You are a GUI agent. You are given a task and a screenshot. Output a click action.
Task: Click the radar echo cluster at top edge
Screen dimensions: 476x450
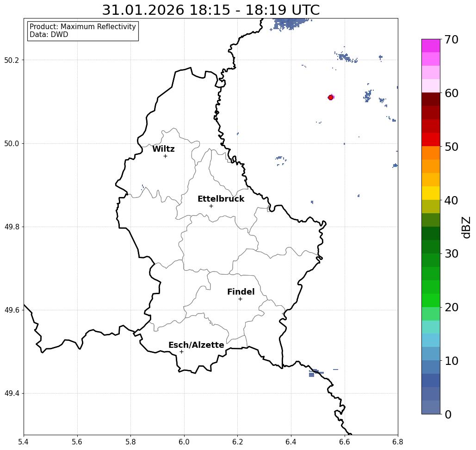(x=291, y=24)
